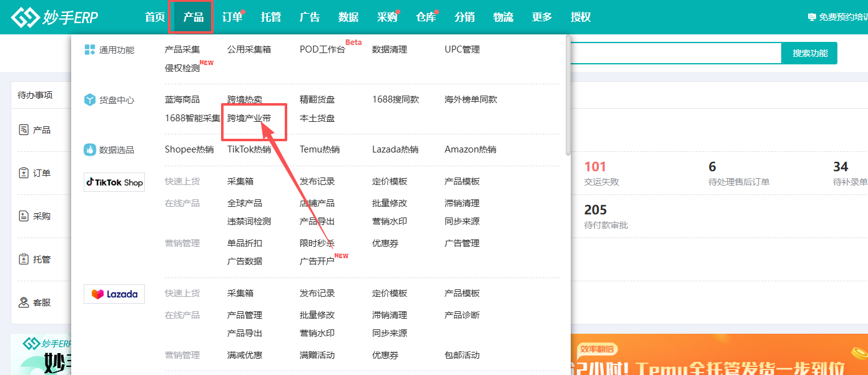
Task: Open 侵权检测 link
Action: tap(182, 68)
